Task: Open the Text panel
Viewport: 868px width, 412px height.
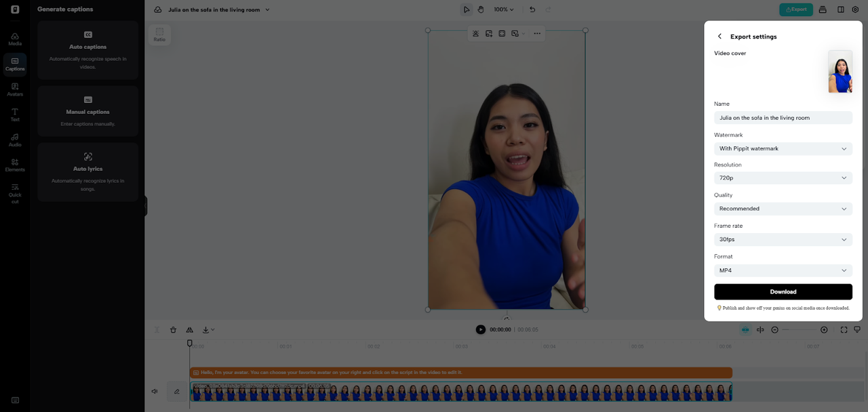Action: click(14, 114)
